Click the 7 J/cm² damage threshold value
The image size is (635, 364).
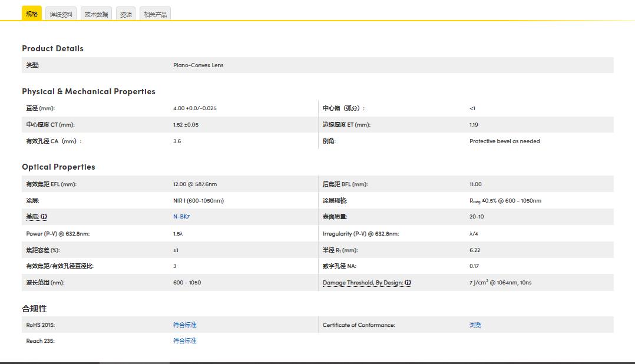[500, 283]
